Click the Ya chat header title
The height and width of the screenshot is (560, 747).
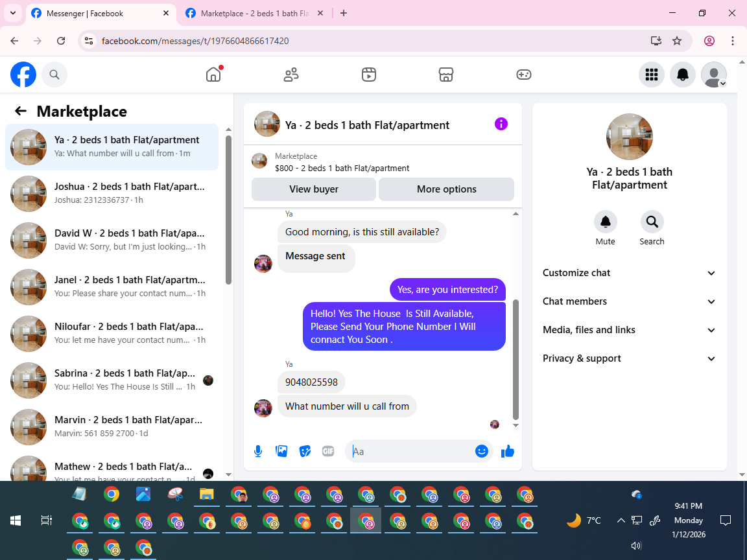367,124
